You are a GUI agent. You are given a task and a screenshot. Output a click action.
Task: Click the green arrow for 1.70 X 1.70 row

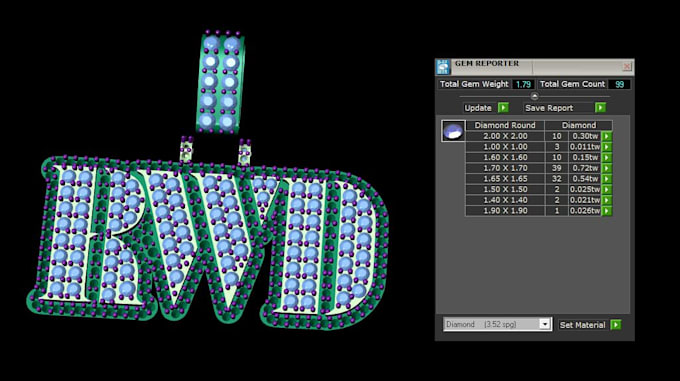coord(607,168)
